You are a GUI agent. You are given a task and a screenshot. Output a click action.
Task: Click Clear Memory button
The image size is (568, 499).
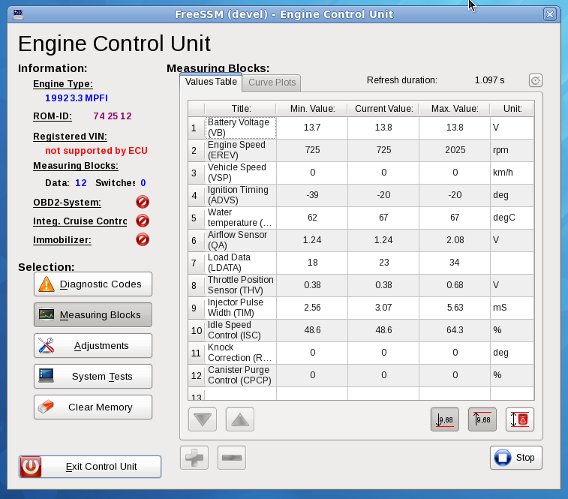pos(93,407)
